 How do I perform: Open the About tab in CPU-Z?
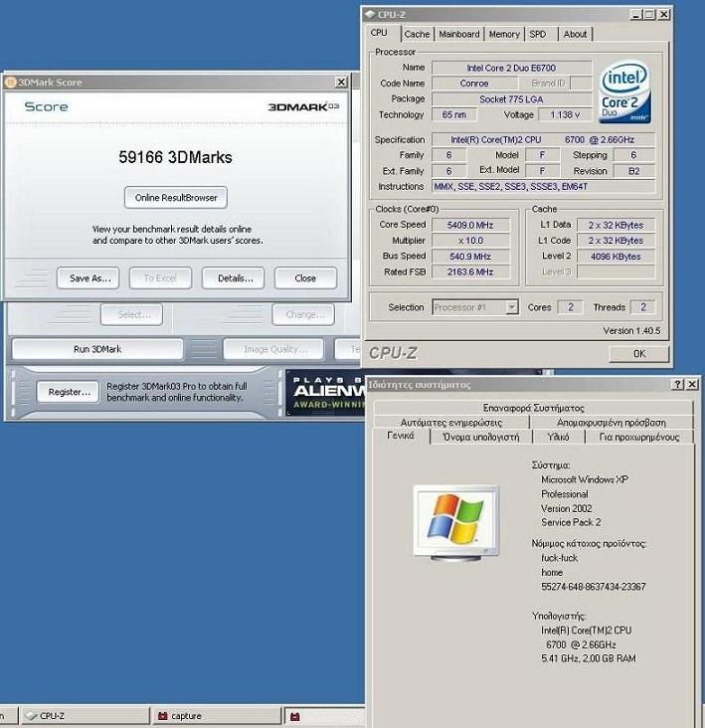(x=575, y=34)
